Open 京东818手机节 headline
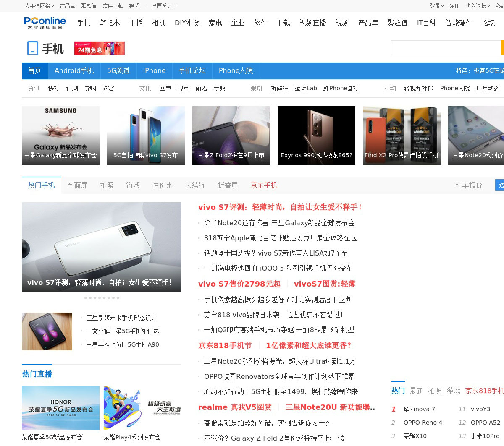The height and width of the screenshot is (446, 504). 225,346
